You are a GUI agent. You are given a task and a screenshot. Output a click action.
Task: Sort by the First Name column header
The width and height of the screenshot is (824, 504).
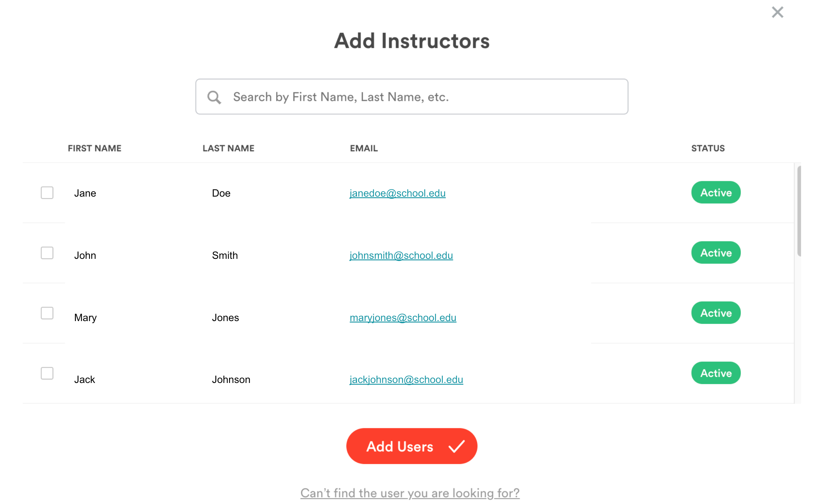[94, 148]
